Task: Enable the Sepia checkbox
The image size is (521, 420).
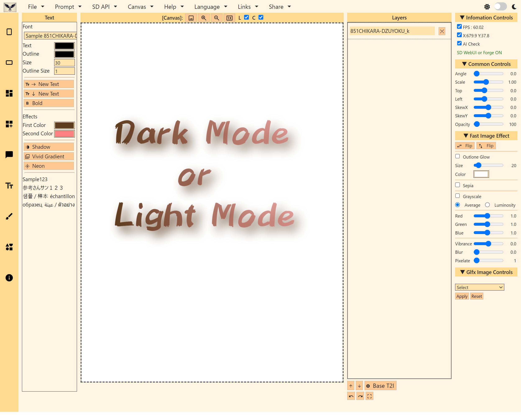Action: pos(457,185)
